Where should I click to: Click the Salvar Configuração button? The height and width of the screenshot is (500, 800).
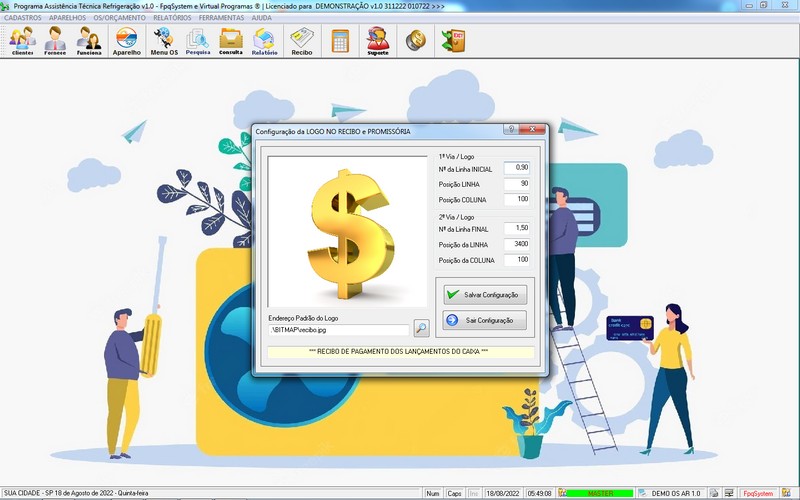[x=485, y=295]
